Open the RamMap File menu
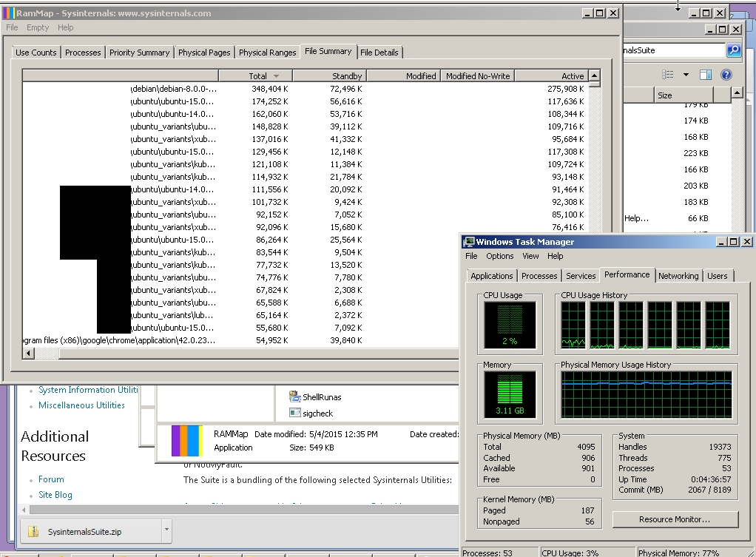 coord(12,27)
